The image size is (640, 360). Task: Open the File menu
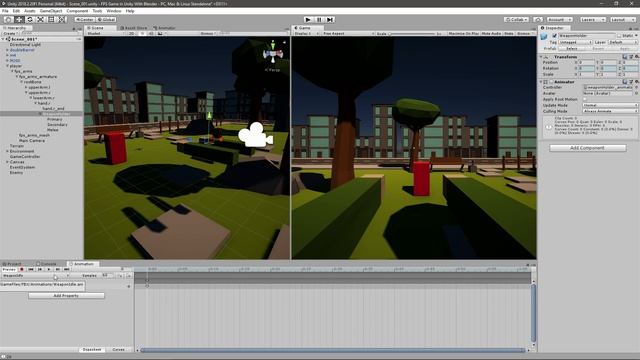[5, 11]
